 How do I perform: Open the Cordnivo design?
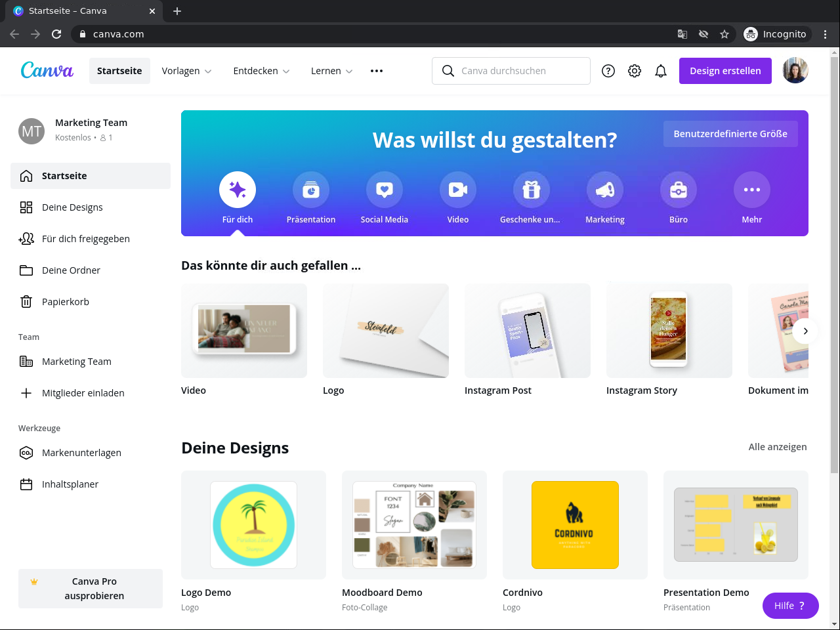tap(575, 525)
